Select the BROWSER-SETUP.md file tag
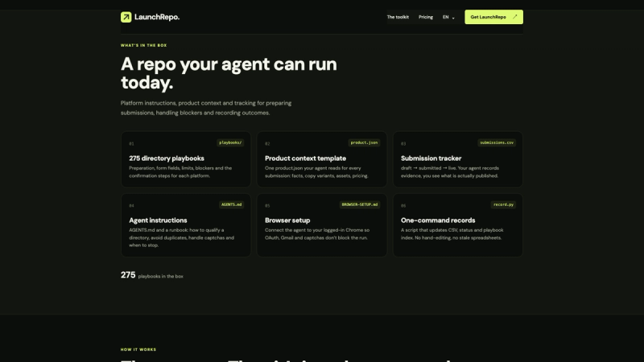Viewport: 644px width, 362px height. (x=359, y=205)
